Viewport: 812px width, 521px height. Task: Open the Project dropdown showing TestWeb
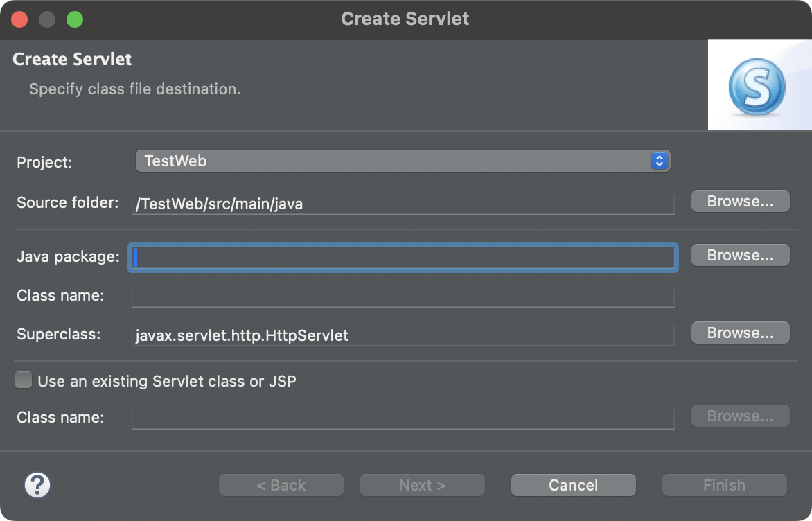pos(403,161)
